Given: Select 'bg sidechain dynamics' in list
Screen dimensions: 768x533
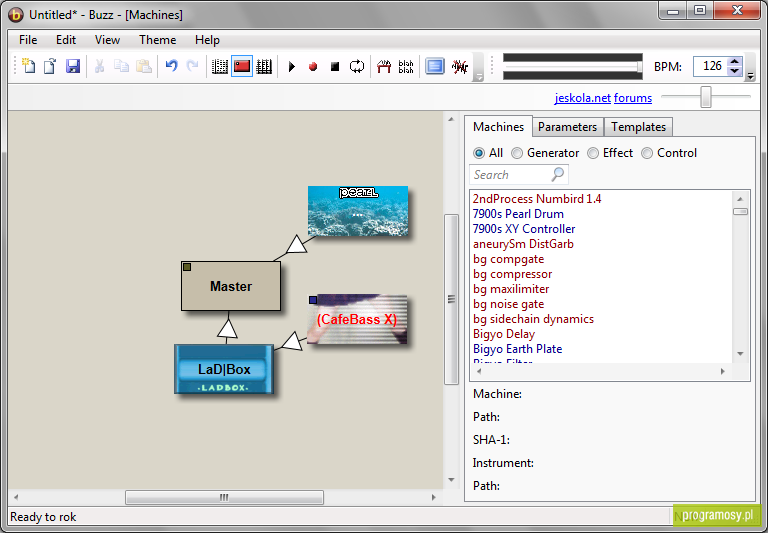Looking at the screenshot, I should [x=533, y=319].
